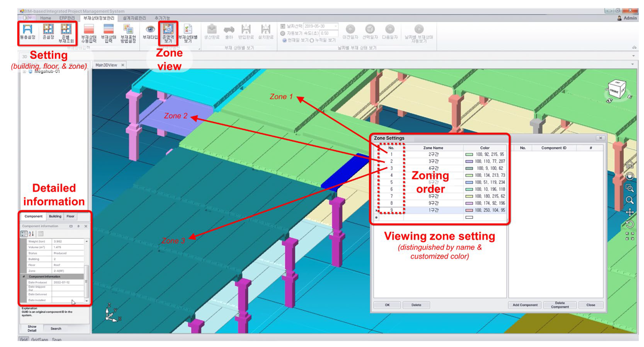Enable the 자동보기 속도 radio option

pyautogui.click(x=283, y=33)
